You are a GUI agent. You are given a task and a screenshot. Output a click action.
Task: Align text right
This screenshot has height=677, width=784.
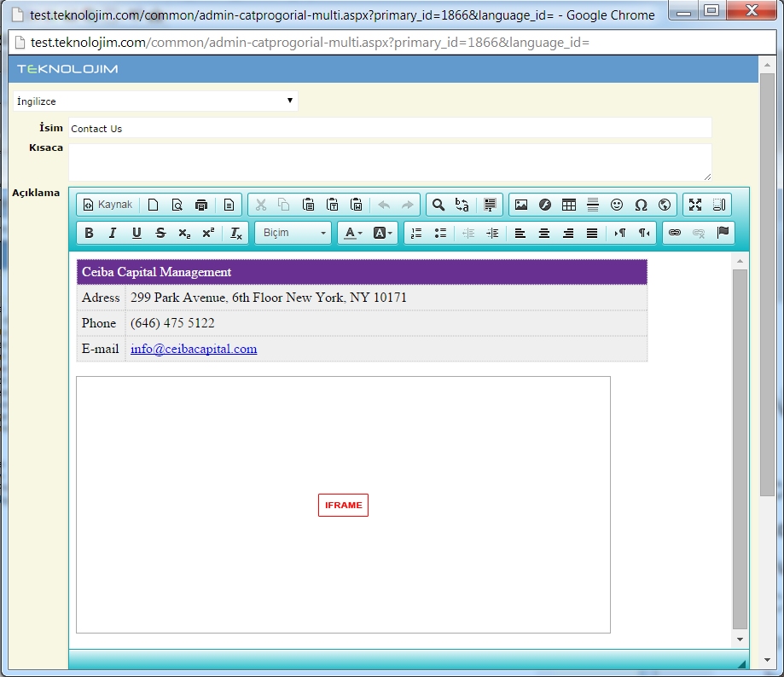[568, 233]
